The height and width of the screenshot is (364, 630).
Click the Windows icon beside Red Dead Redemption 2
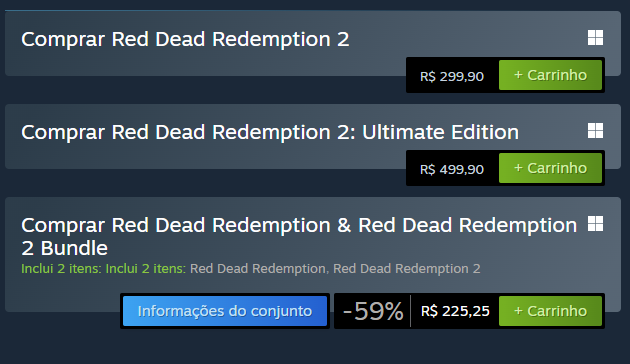click(595, 38)
